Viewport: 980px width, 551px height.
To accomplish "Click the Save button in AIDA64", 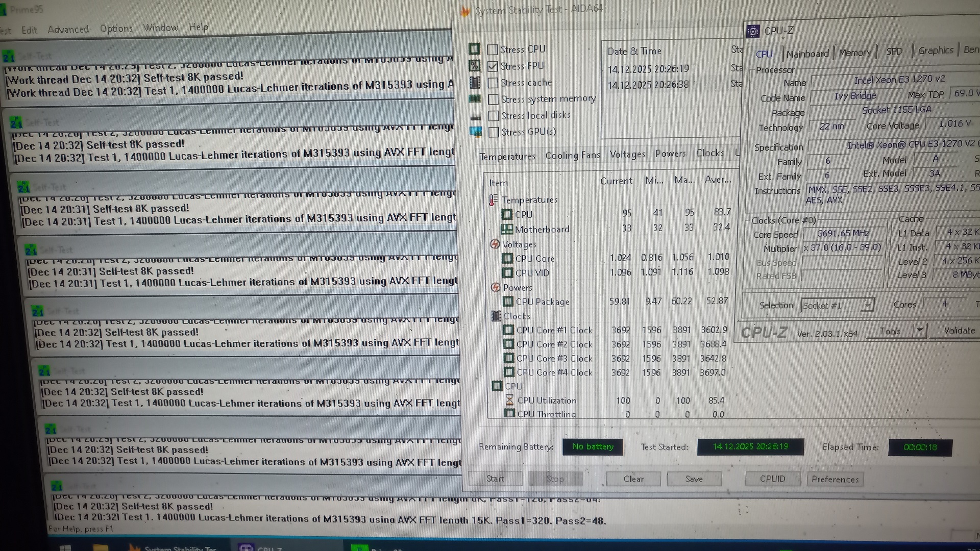I will (x=694, y=479).
